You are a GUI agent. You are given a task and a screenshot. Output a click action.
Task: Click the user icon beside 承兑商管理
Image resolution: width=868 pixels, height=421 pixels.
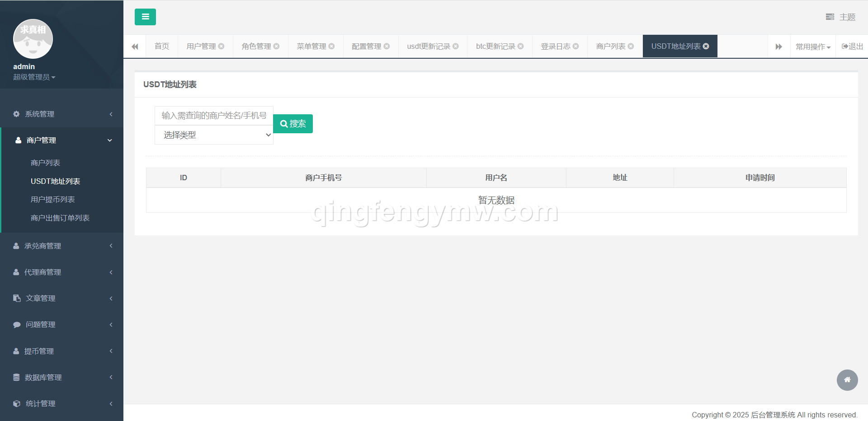point(16,246)
